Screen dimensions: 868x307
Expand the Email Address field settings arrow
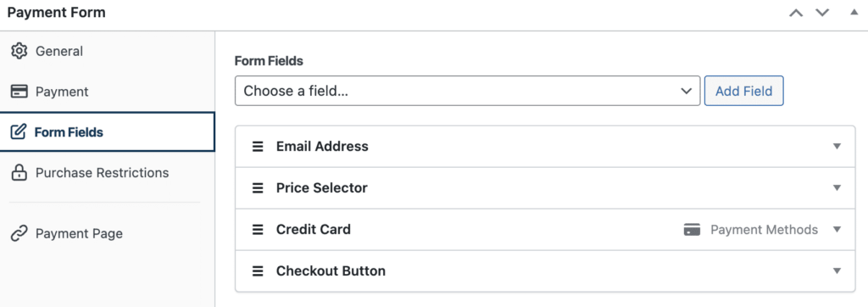point(837,147)
